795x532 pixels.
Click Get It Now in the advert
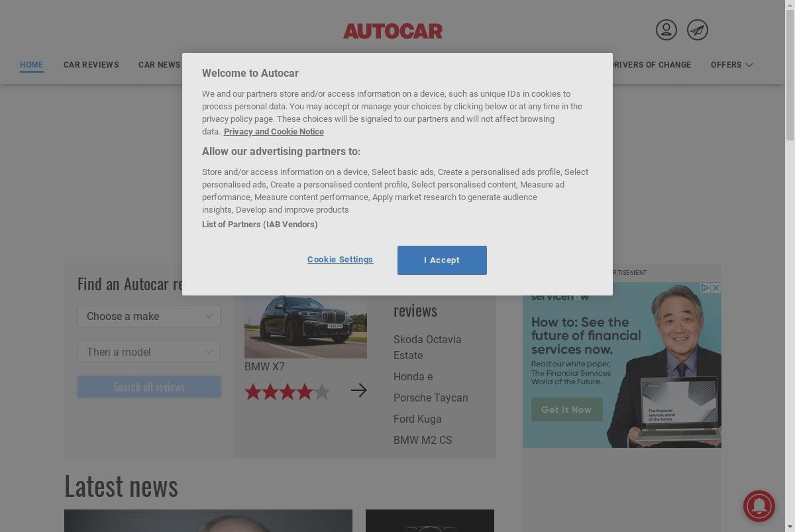[x=566, y=409]
